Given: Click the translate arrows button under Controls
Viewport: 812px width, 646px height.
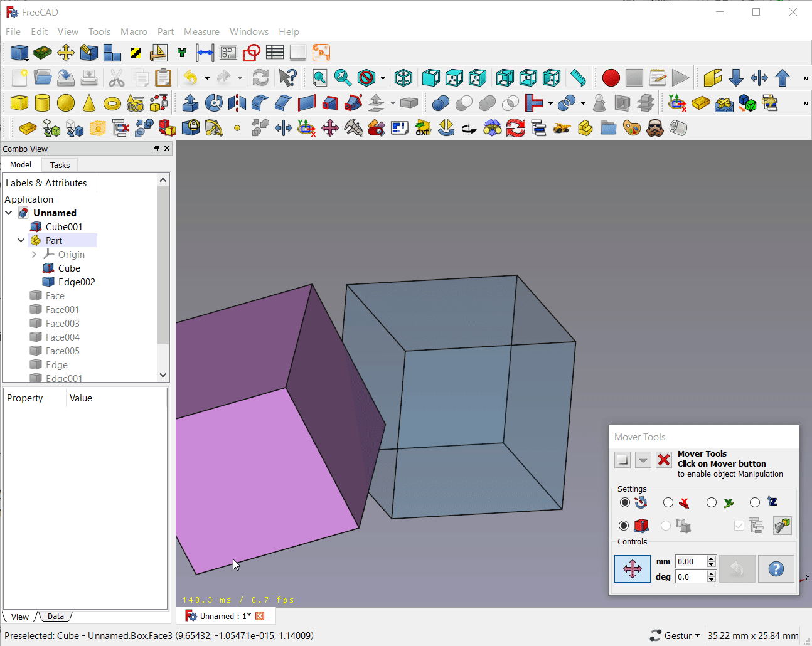Looking at the screenshot, I should point(632,569).
